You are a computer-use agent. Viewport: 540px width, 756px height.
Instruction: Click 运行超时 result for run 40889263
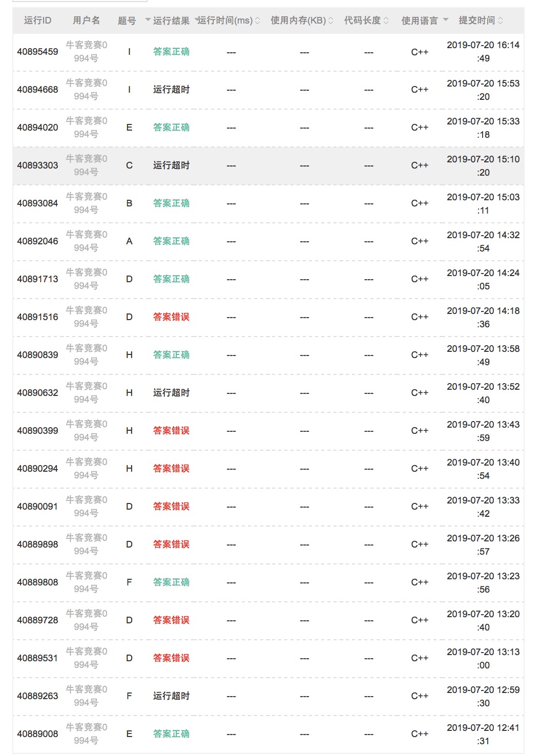click(x=171, y=696)
